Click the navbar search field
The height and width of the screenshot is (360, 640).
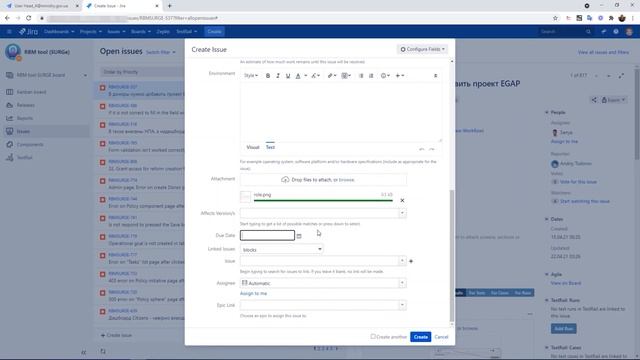tap(565, 31)
